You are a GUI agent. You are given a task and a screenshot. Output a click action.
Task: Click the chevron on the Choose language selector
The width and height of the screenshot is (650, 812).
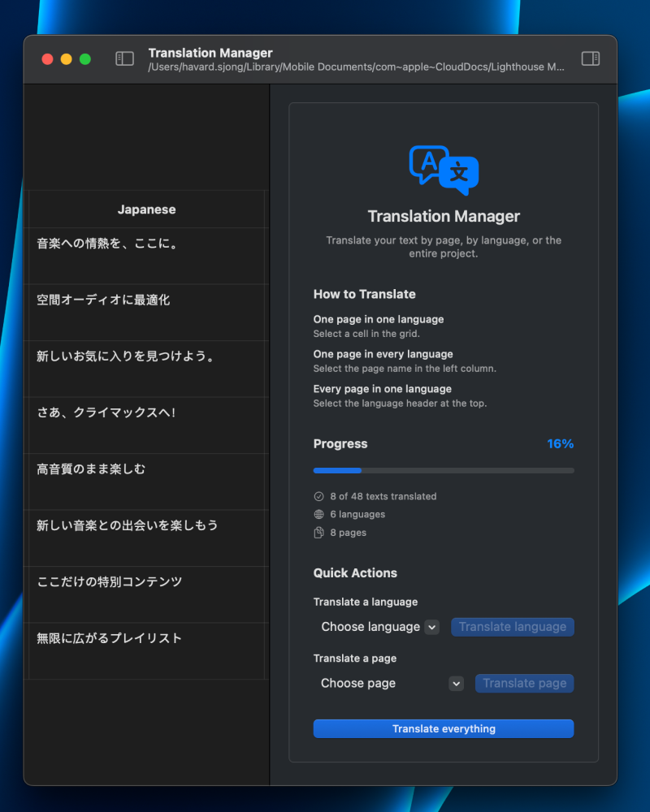point(431,627)
